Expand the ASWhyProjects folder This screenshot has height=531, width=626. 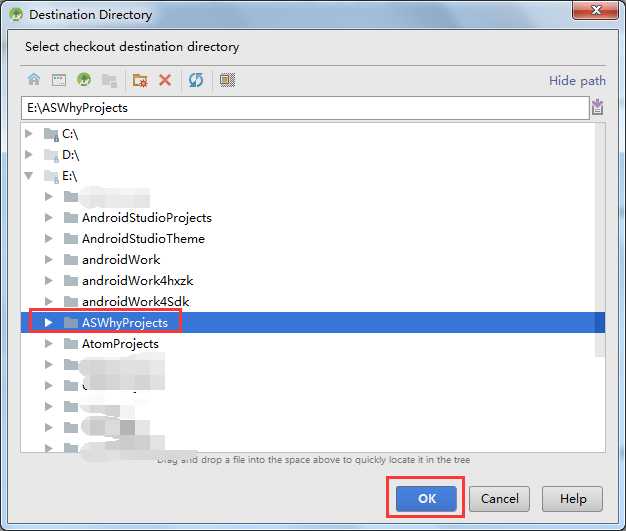pyautogui.click(x=49, y=322)
